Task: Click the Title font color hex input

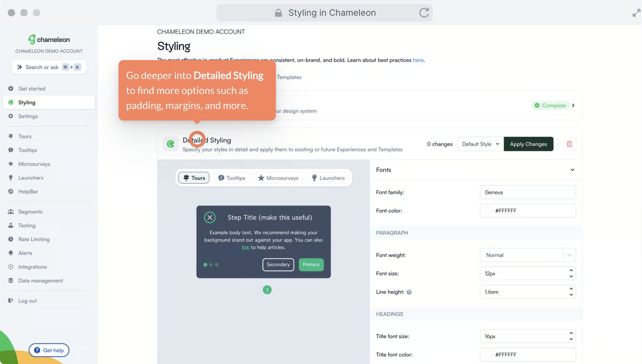Action: (x=528, y=355)
